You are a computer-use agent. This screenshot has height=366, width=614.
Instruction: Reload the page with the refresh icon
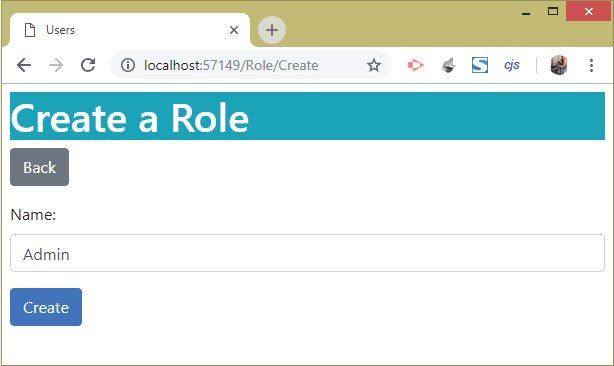click(88, 65)
